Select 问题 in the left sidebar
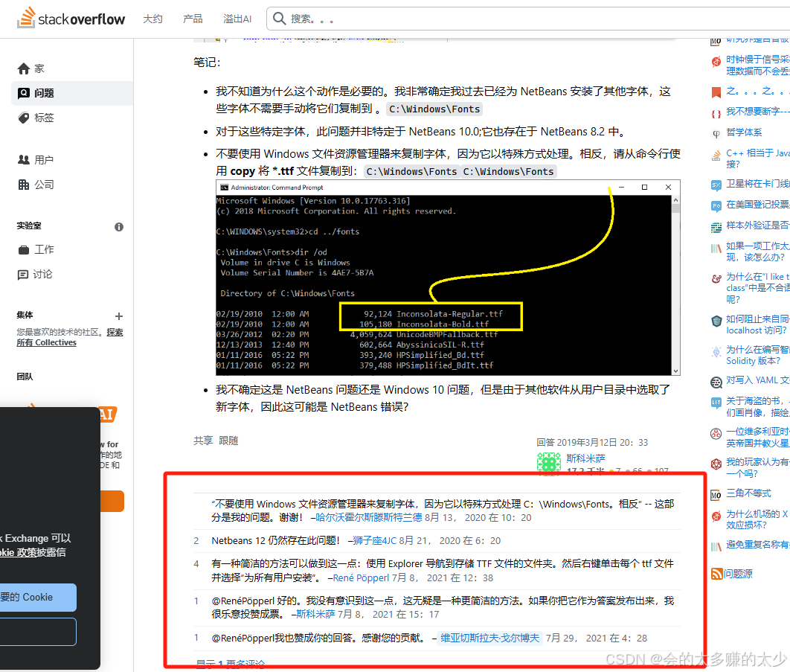The height and width of the screenshot is (672, 790). [x=72, y=93]
